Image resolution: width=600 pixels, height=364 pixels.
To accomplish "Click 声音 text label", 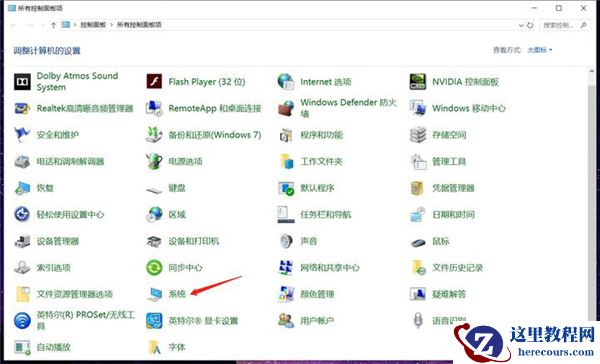I will point(309,241).
